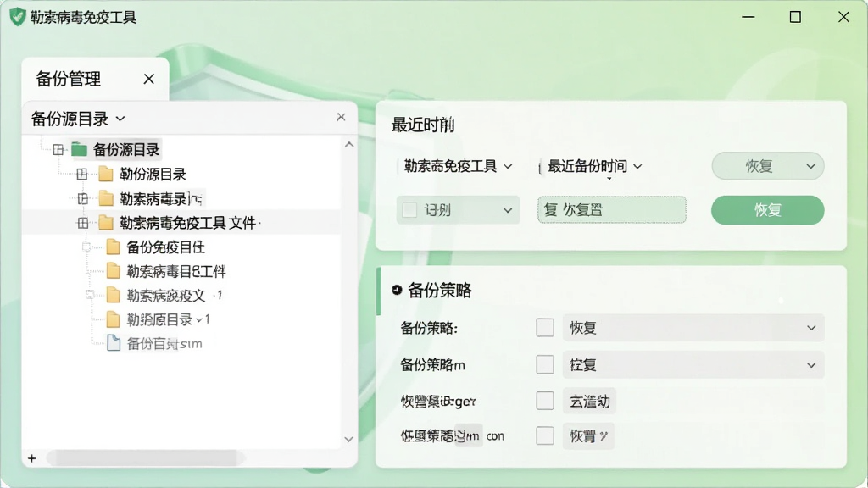Expand the 勒索病毒免疫工具 文件 node
This screenshot has width=868, height=488.
point(83,223)
